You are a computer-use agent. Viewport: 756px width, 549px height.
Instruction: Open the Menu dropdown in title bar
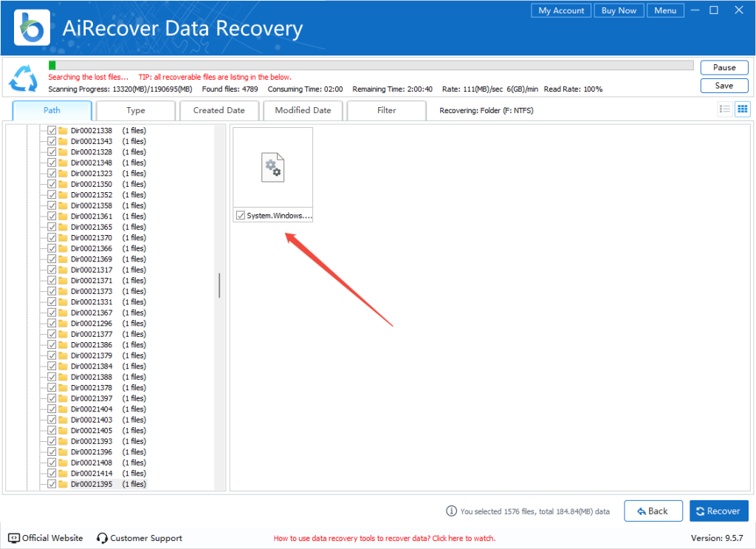[x=664, y=10]
